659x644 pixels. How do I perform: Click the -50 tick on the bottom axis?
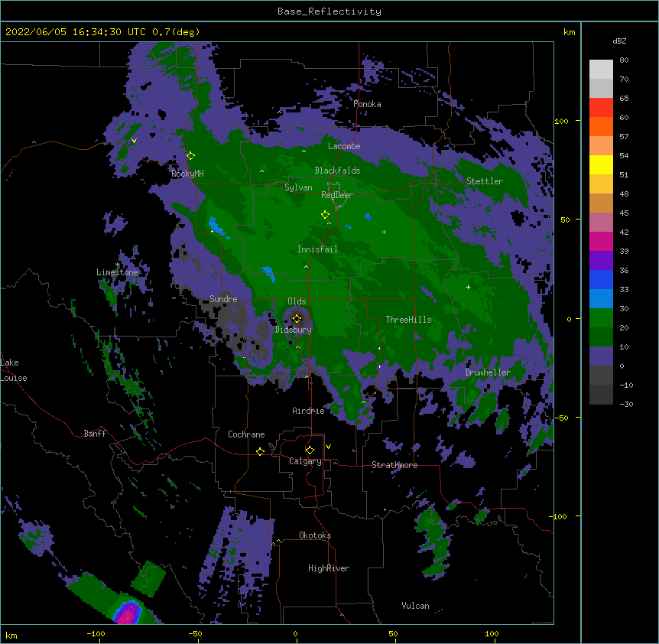click(x=195, y=634)
